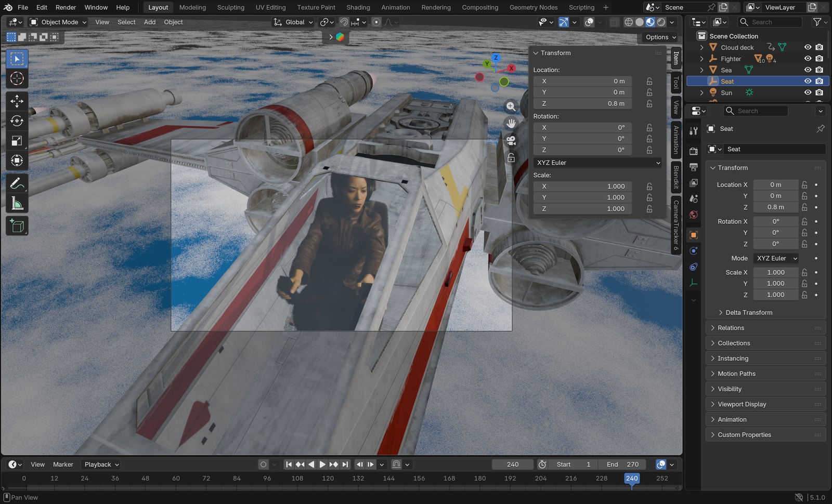This screenshot has height=504, width=832.
Task: Click the pan hand icon in viewport
Action: click(x=511, y=124)
